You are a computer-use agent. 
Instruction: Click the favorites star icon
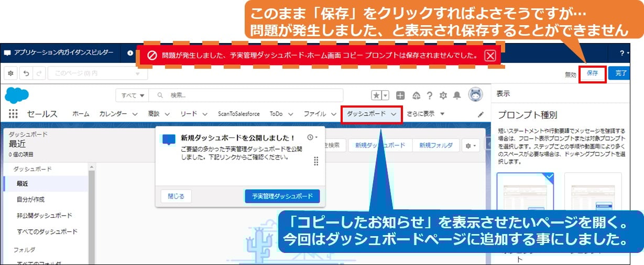pos(376,96)
